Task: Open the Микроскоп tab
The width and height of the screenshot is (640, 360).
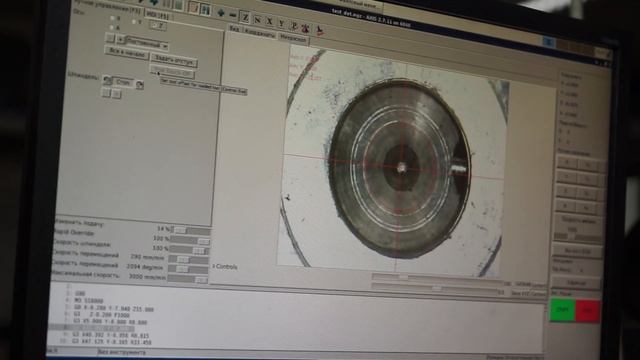Action: point(293,39)
